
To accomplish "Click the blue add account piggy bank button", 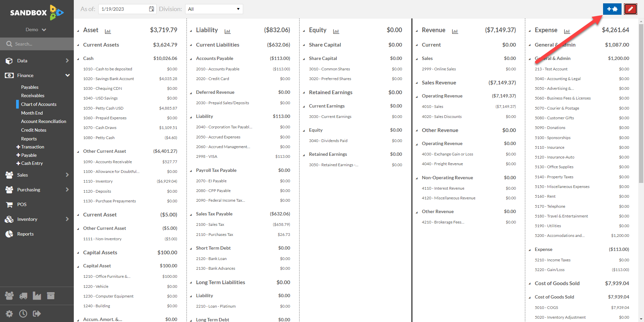I will click(x=612, y=9).
